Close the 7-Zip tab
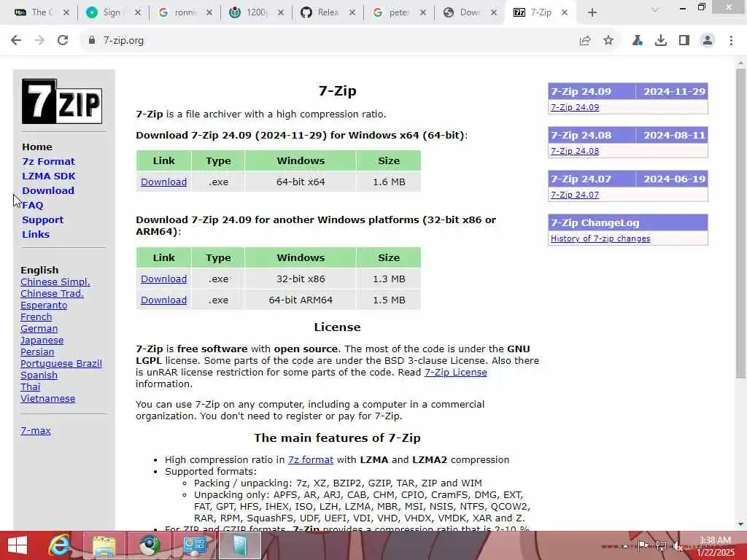Image resolution: width=747 pixels, height=560 pixels. click(565, 13)
